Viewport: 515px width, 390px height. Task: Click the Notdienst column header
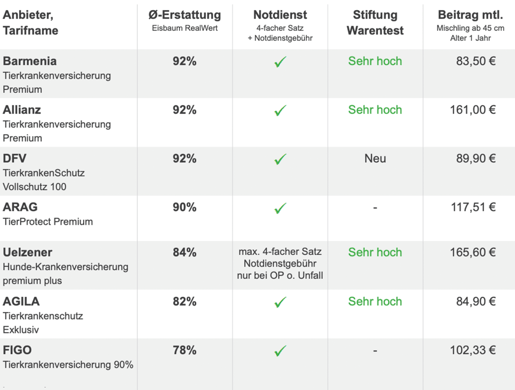[x=280, y=15]
